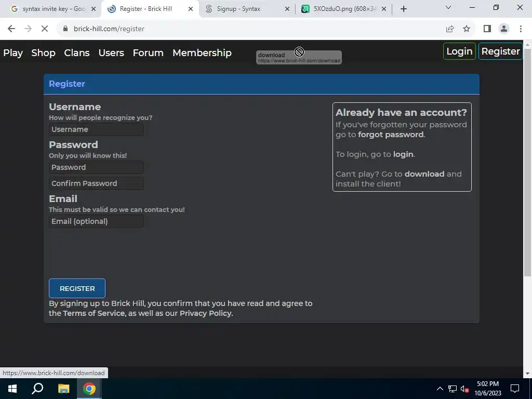
Task: Click the Login button in header
Action: click(x=459, y=51)
